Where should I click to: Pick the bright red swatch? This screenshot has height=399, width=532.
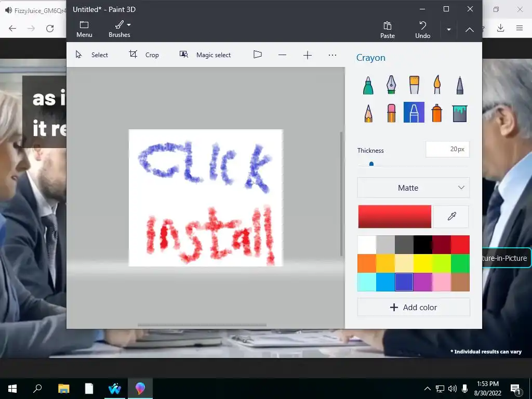tap(460, 245)
